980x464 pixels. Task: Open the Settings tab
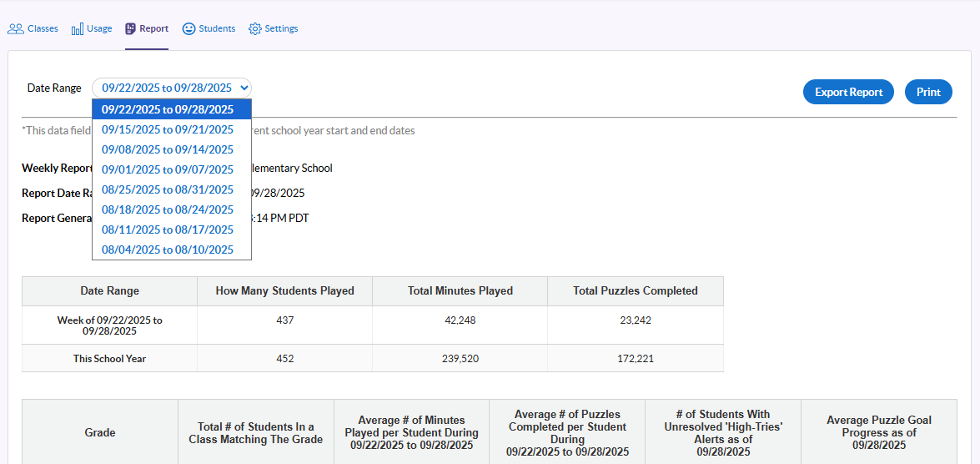click(273, 28)
